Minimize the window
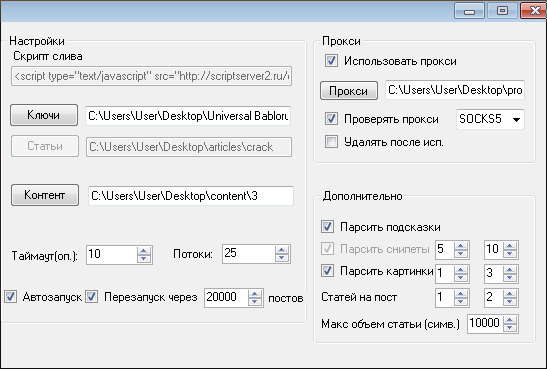This screenshot has height=369, width=547. (x=469, y=10)
